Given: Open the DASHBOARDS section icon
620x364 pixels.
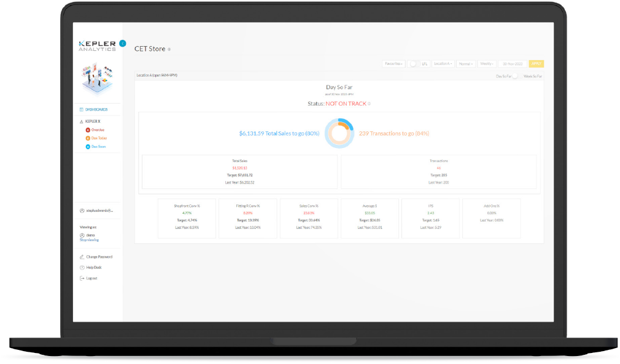Looking at the screenshot, I should [81, 109].
